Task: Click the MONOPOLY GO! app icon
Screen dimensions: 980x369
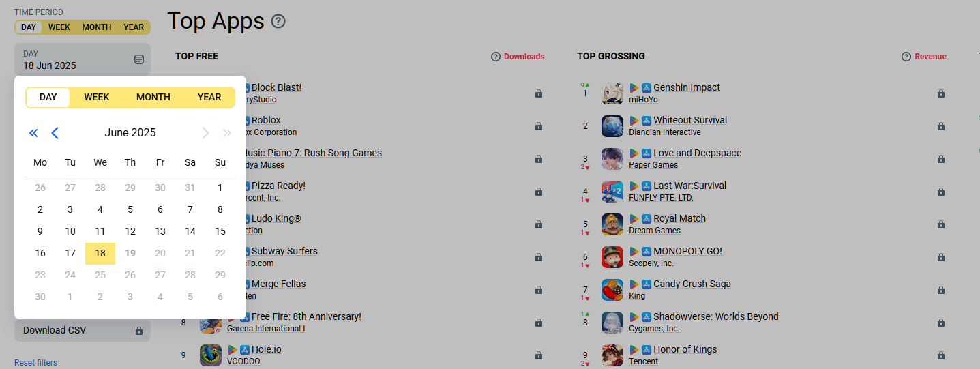Action: (x=612, y=257)
